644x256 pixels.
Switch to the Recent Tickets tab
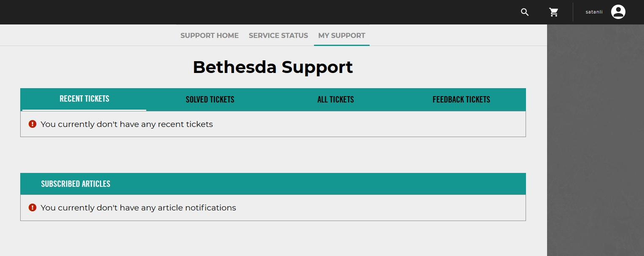pyautogui.click(x=84, y=99)
